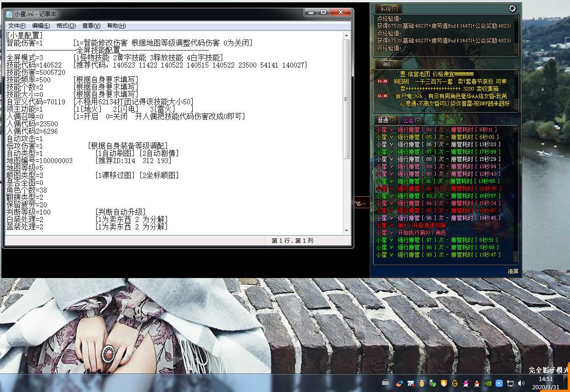The width and height of the screenshot is (570, 392).
Task: Switch to the 公会 chat tab
Action: [408, 120]
